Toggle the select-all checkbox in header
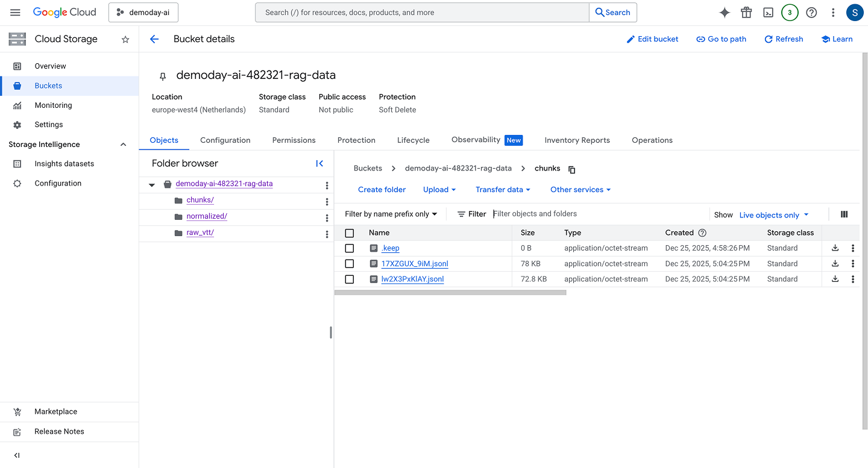868x468 pixels. pos(350,233)
